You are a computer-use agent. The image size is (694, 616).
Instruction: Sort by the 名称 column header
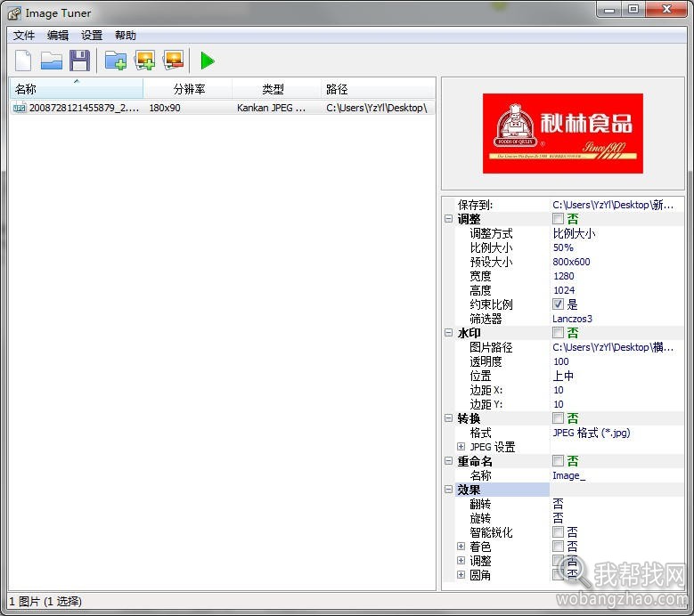tap(76, 89)
